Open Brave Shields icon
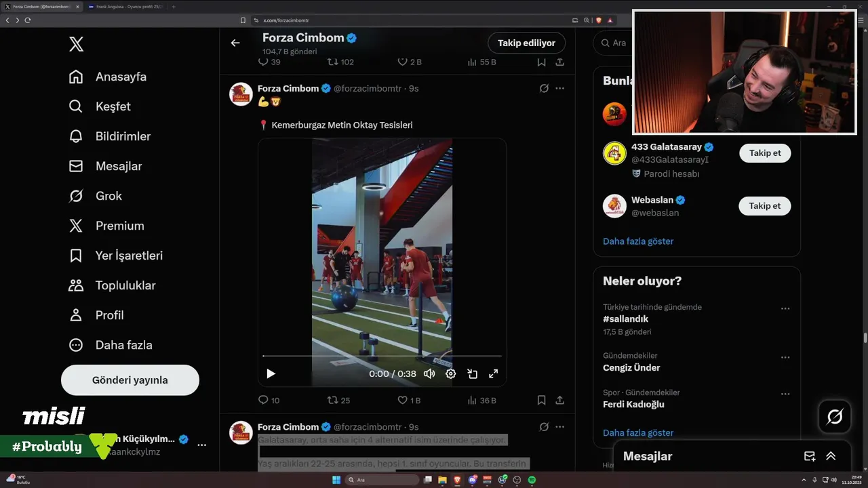This screenshot has width=868, height=488. 599,20
